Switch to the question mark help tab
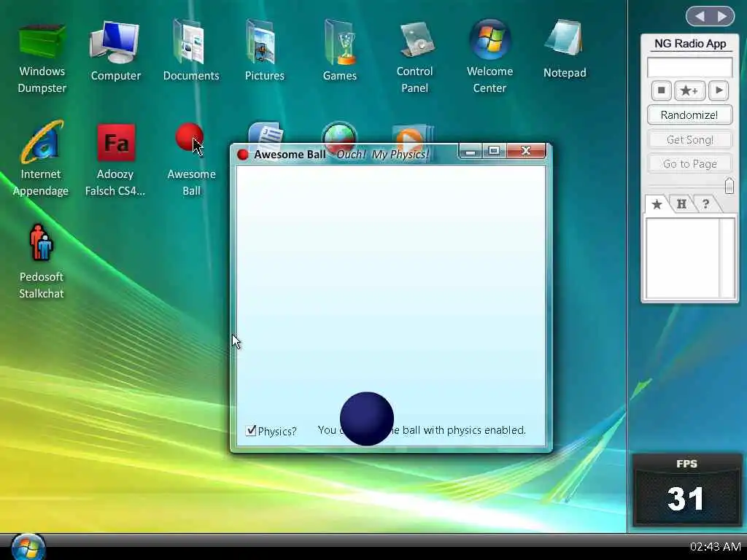 click(x=706, y=204)
